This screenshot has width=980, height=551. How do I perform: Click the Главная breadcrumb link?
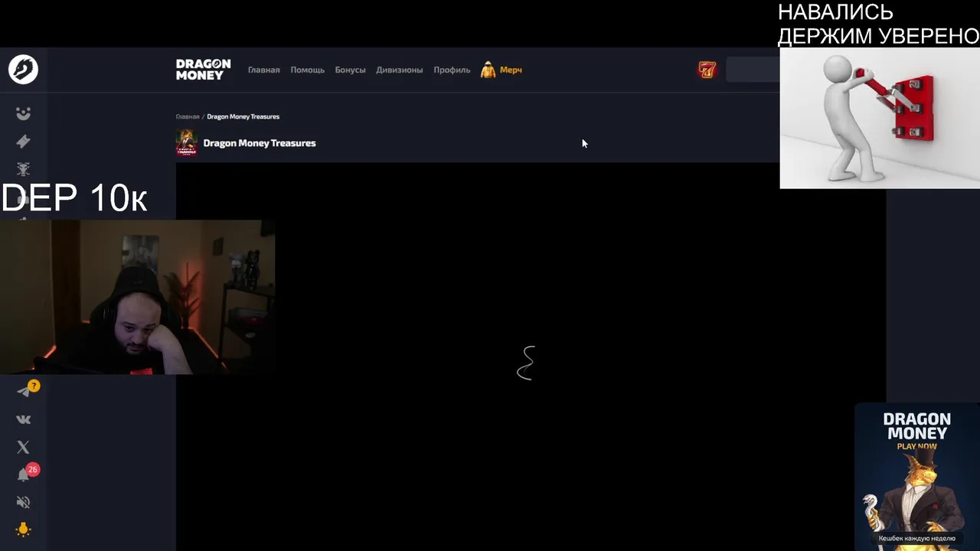(x=188, y=116)
